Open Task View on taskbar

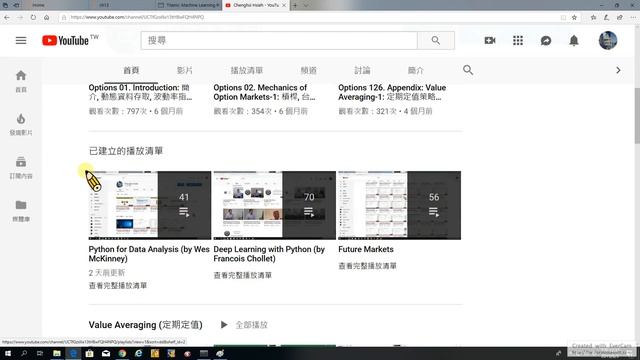point(40,353)
